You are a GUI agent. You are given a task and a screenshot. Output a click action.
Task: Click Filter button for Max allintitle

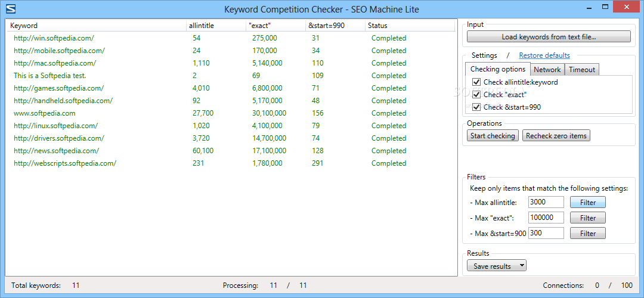click(588, 202)
